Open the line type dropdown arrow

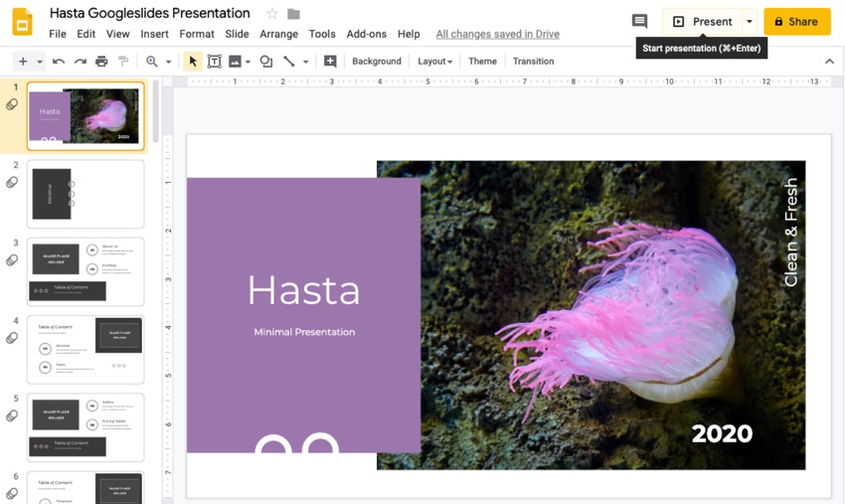pos(305,62)
